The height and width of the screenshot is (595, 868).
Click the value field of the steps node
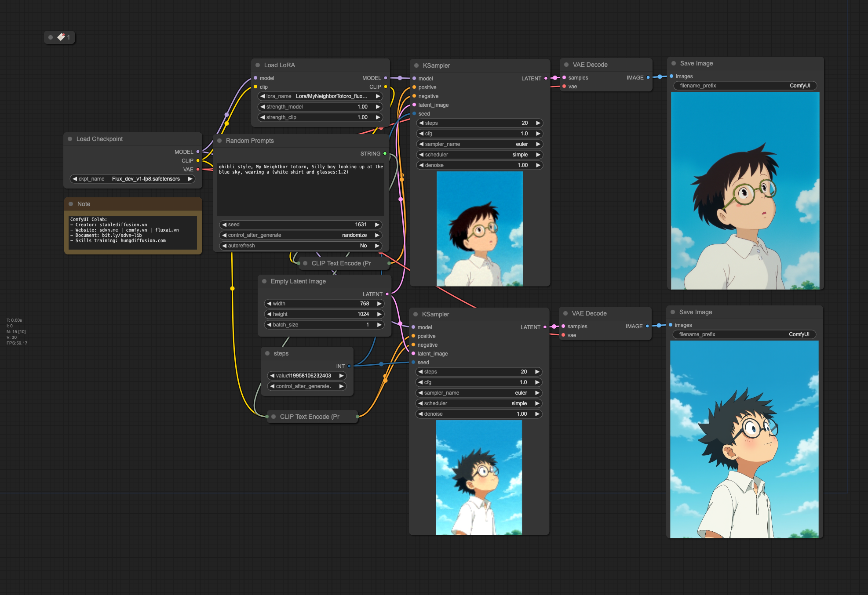[x=307, y=376]
